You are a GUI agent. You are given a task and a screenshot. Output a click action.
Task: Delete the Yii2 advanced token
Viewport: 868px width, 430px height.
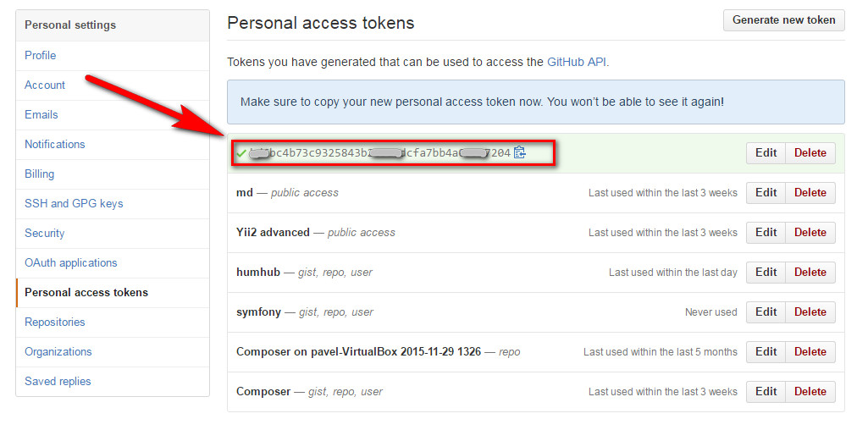[810, 233]
